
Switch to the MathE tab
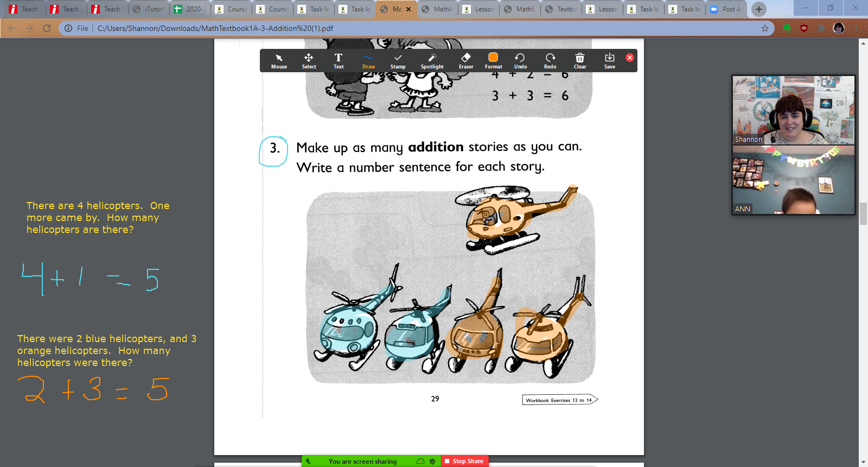click(x=520, y=9)
